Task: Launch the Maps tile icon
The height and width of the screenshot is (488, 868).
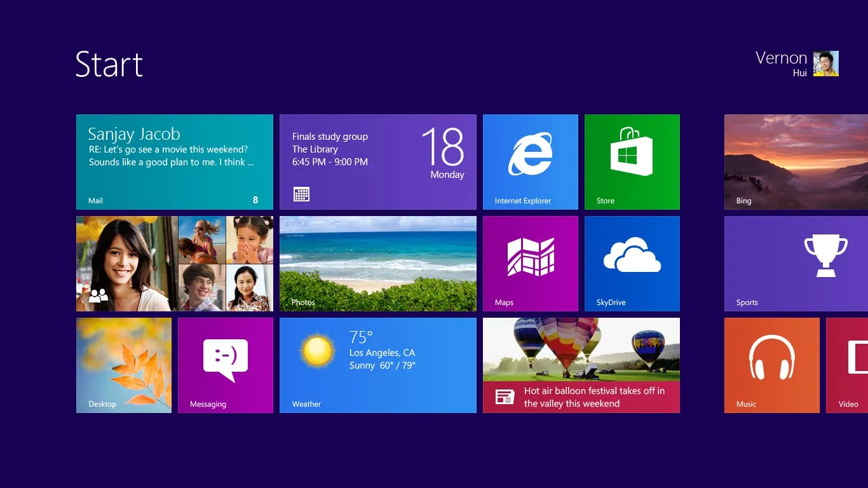Action: [531, 257]
